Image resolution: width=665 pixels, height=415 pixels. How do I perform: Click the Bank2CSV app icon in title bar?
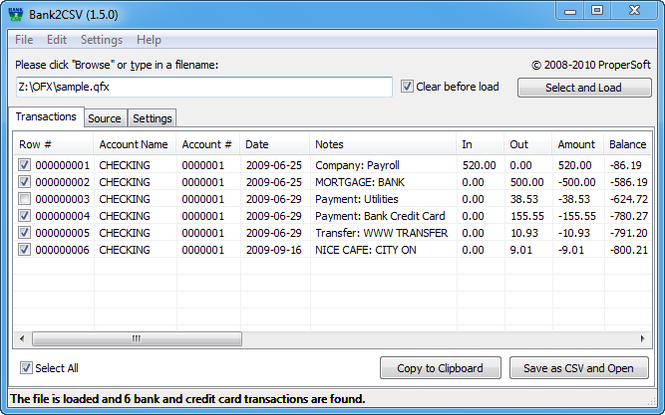click(x=16, y=14)
